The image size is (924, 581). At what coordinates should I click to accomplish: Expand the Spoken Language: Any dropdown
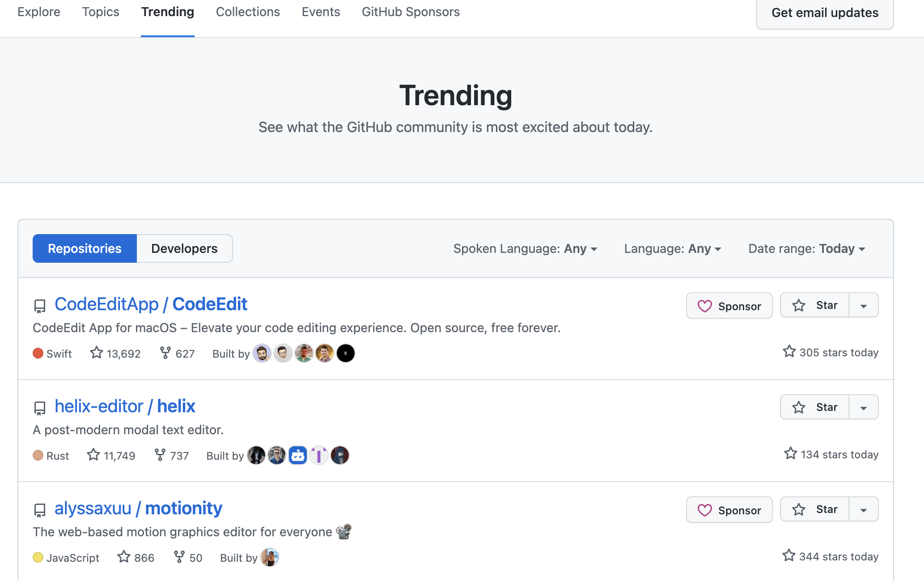525,248
